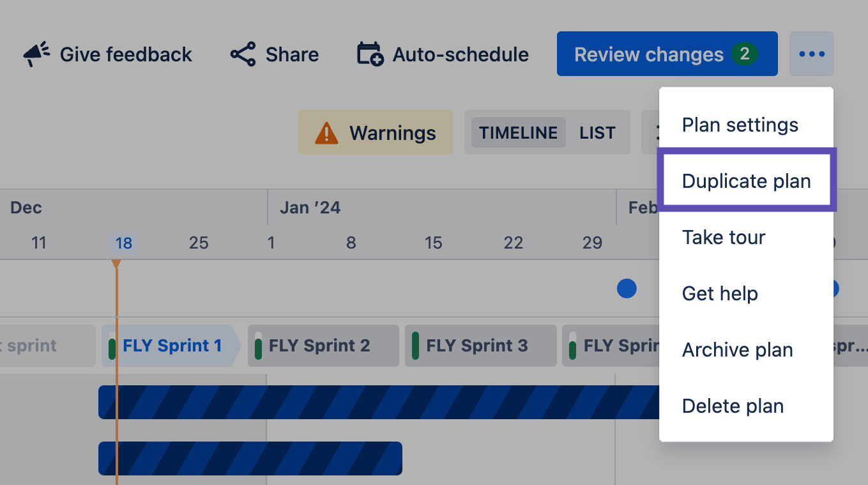Click the orange today marker on the timeline

click(x=117, y=263)
